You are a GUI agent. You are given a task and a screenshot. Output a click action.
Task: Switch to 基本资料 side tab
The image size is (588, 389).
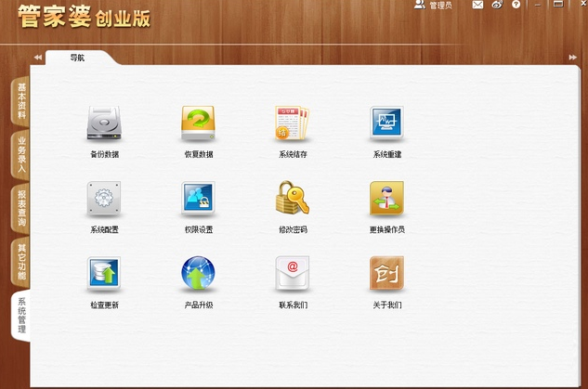pyautogui.click(x=21, y=101)
